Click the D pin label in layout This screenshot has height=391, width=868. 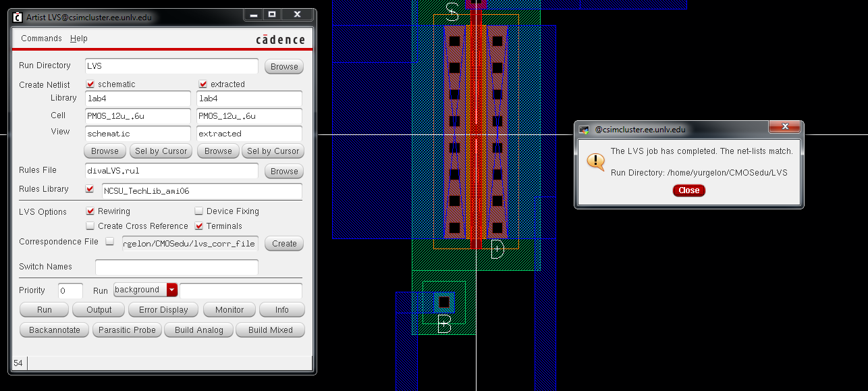pyautogui.click(x=497, y=250)
